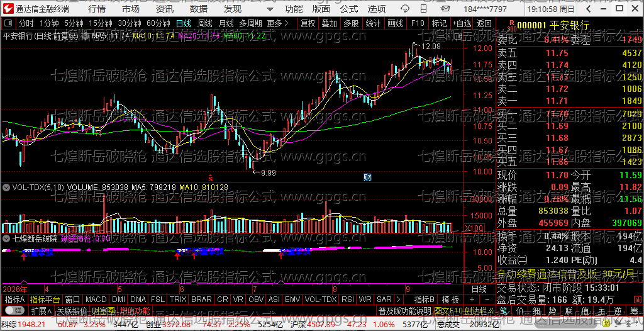The width and height of the screenshot is (644, 331).
Task: Toggle the 弹 popup switch
Action: point(14,310)
